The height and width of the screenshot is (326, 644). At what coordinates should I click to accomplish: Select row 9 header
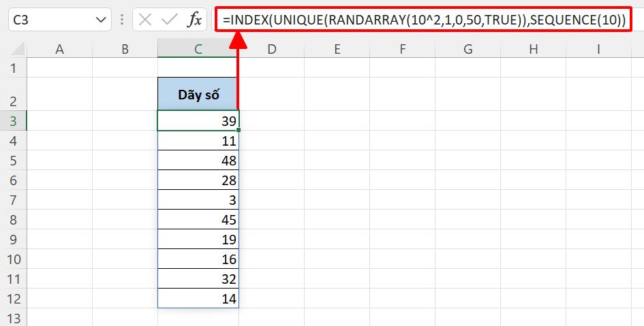coord(14,239)
